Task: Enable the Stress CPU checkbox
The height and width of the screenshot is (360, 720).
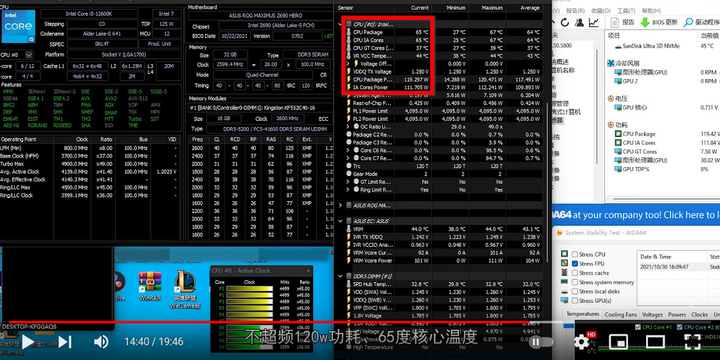Action: click(574, 254)
